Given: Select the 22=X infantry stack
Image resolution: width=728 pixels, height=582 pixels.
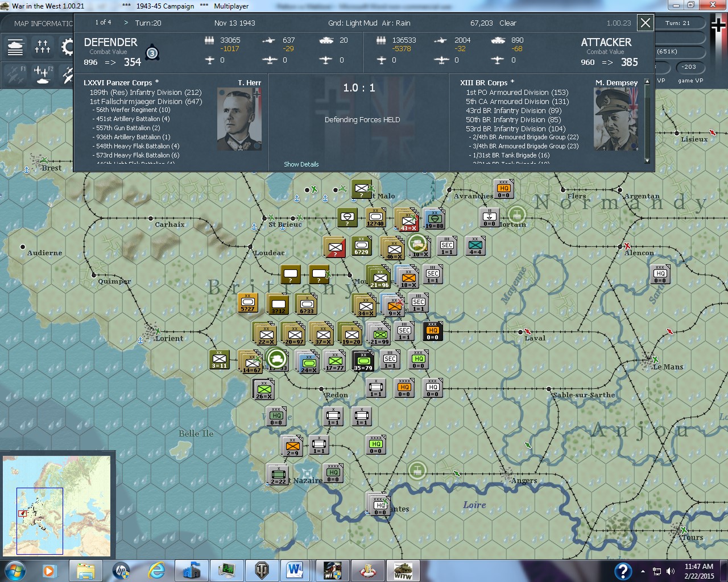Looking at the screenshot, I should coord(266,334).
